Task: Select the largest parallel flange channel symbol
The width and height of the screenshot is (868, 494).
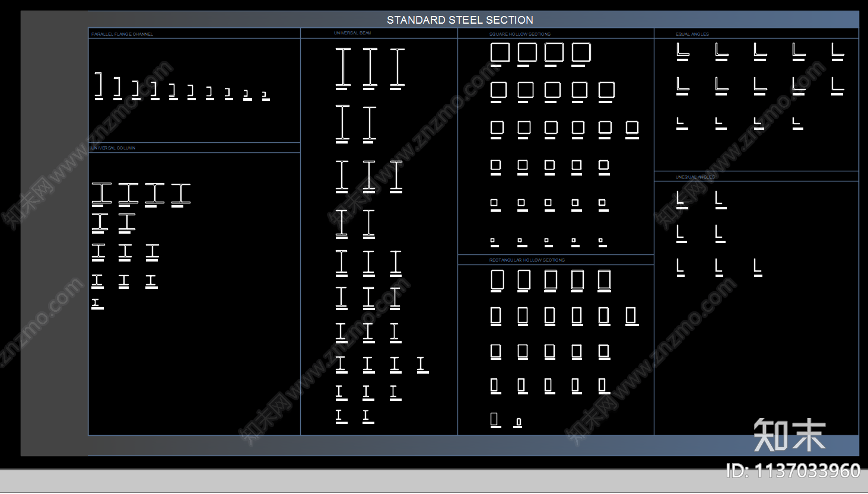Action: [x=99, y=85]
